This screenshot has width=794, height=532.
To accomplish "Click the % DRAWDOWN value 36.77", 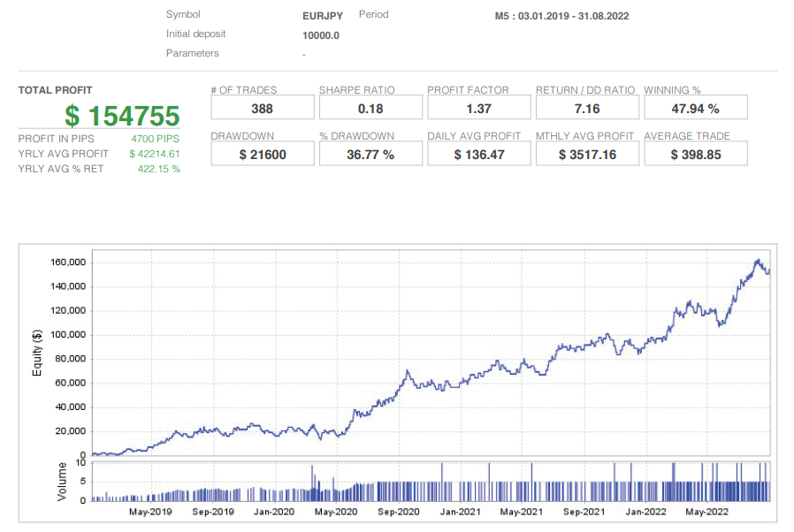I will 370,153.
